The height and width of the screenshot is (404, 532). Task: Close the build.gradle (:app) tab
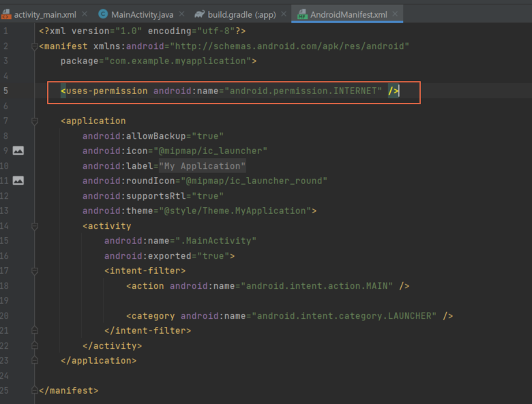(x=284, y=14)
